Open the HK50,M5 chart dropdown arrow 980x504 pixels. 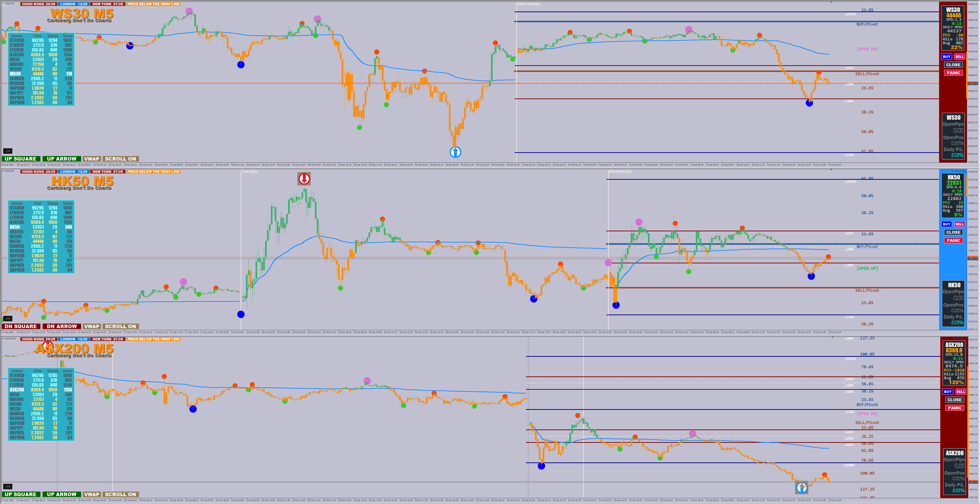3,171
